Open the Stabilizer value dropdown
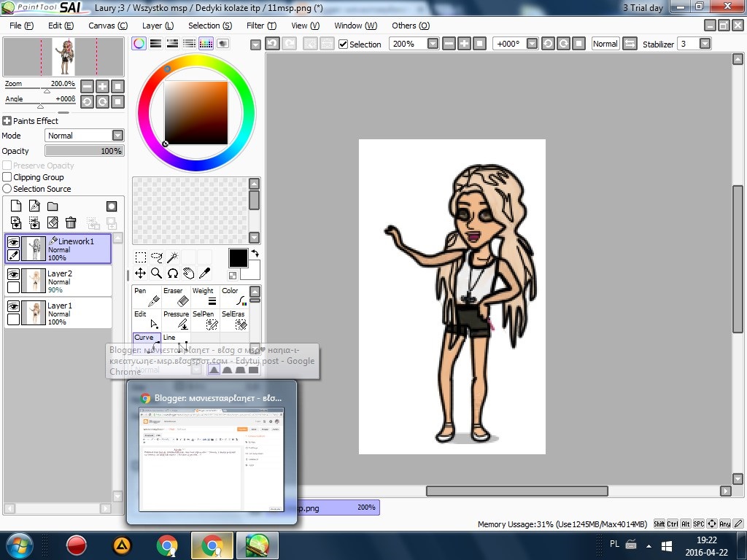 (705, 44)
